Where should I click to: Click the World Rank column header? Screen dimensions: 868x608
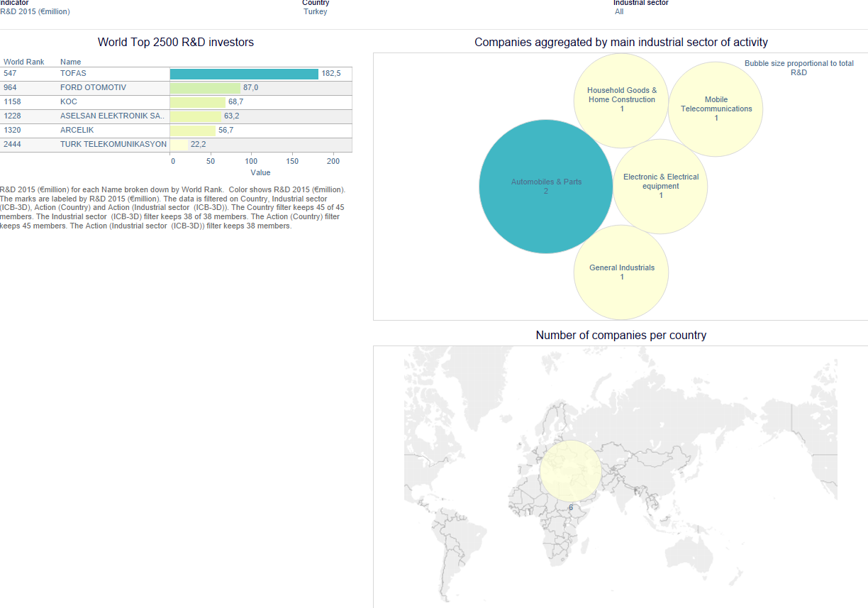[23, 62]
